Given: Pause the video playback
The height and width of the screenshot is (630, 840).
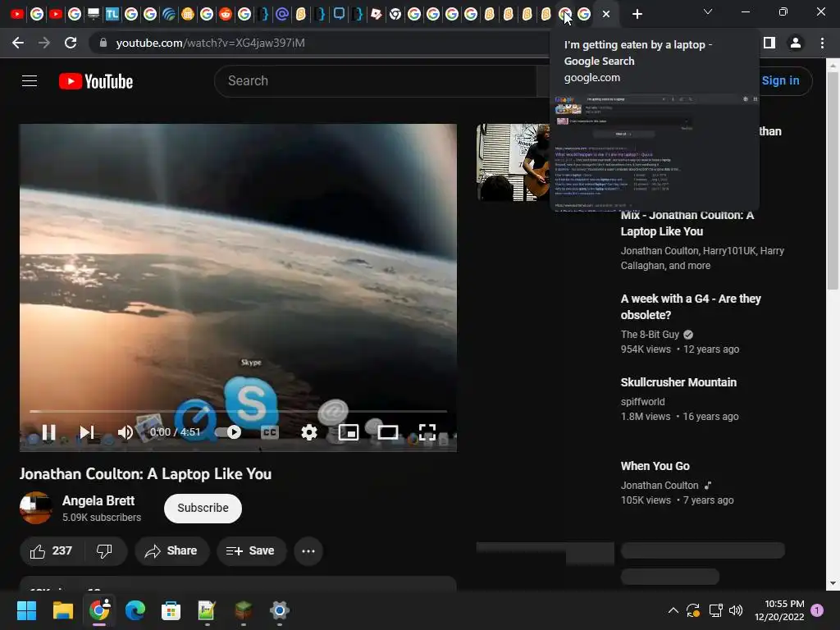Looking at the screenshot, I should (x=48, y=431).
